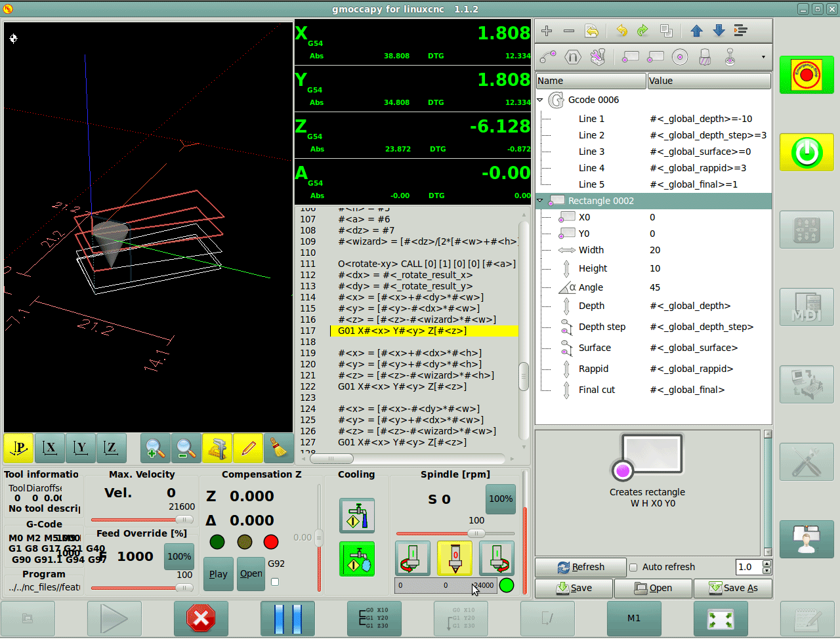Screen dimensions: 840x639
Task: Collapse the Rectangle 0002 tree node
Action: pos(540,201)
